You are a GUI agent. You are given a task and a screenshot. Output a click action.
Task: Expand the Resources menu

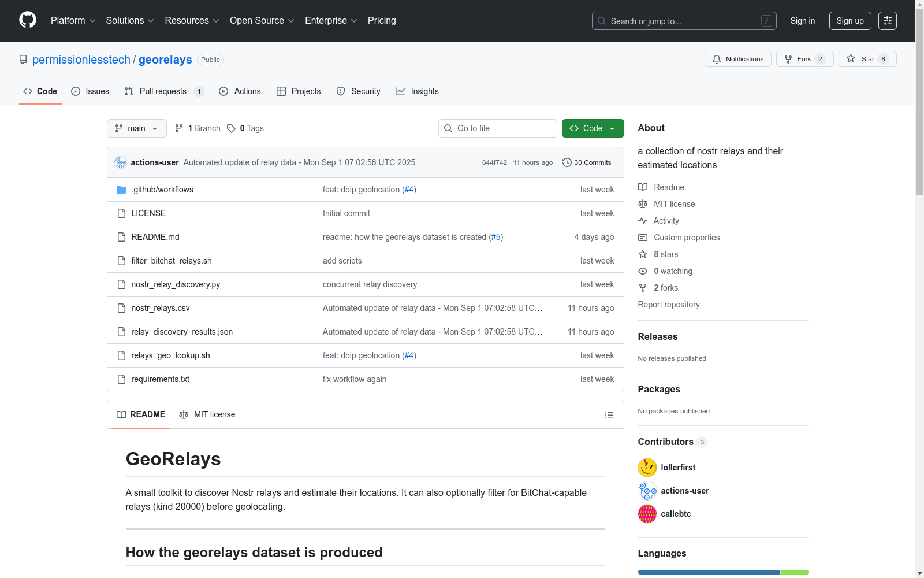tap(192, 21)
